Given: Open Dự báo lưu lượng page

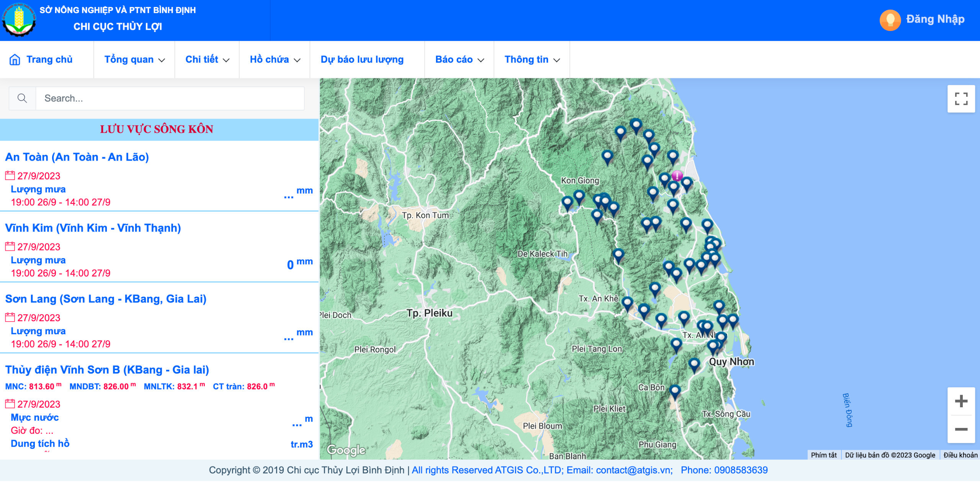Looking at the screenshot, I should 362,60.
